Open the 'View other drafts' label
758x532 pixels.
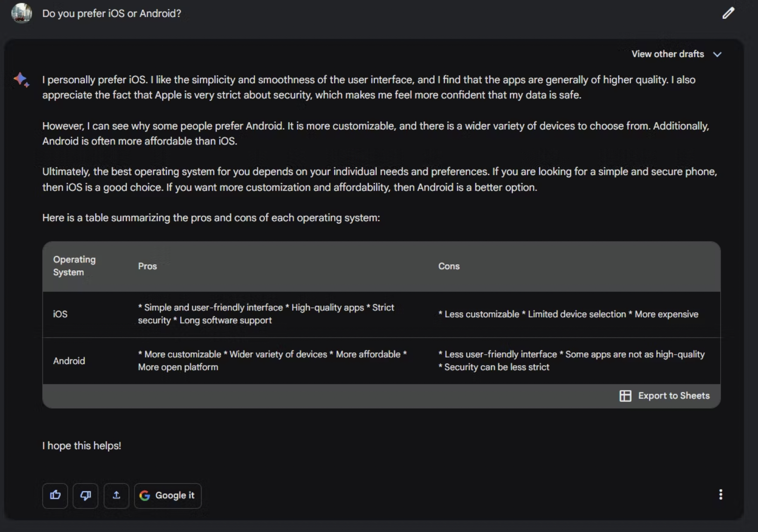tap(667, 54)
